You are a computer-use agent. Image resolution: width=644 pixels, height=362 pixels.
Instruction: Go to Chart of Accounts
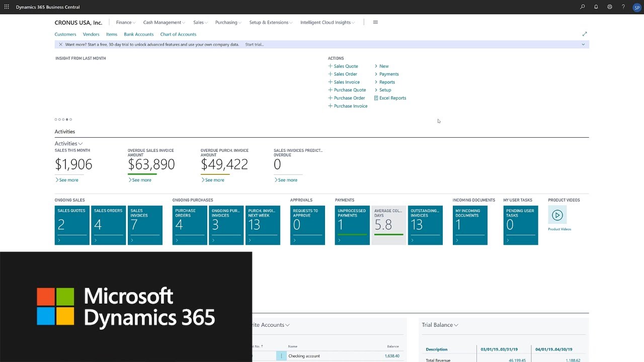point(178,34)
